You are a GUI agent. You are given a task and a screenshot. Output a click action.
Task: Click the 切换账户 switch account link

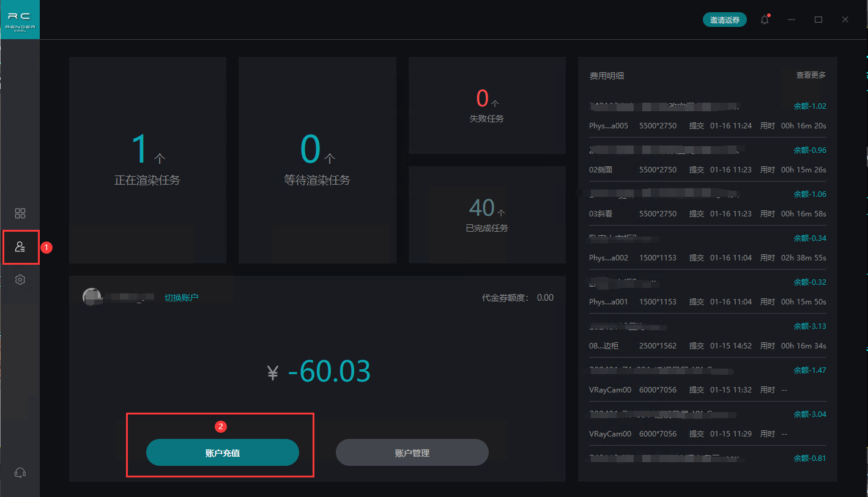pyautogui.click(x=181, y=298)
